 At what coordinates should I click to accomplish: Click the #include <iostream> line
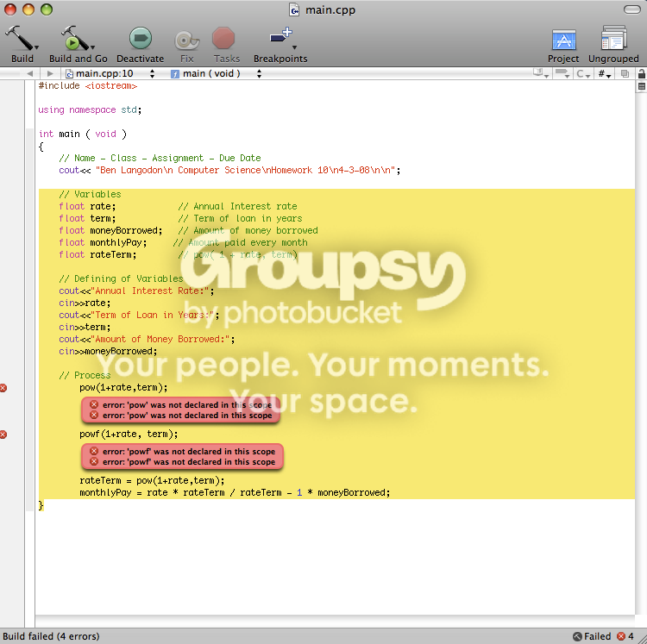pyautogui.click(x=87, y=85)
